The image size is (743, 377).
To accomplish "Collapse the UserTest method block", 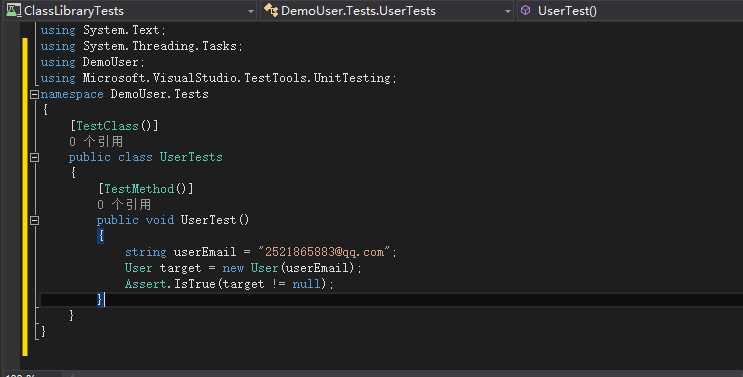I will pyautogui.click(x=34, y=220).
